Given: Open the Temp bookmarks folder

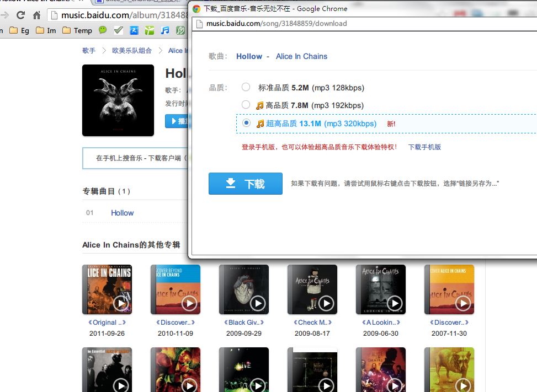Looking at the screenshot, I should (77, 30).
